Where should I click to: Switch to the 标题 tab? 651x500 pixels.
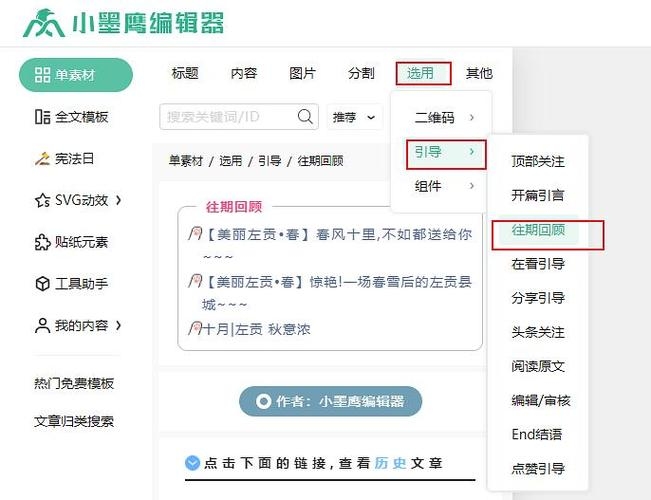coord(185,73)
